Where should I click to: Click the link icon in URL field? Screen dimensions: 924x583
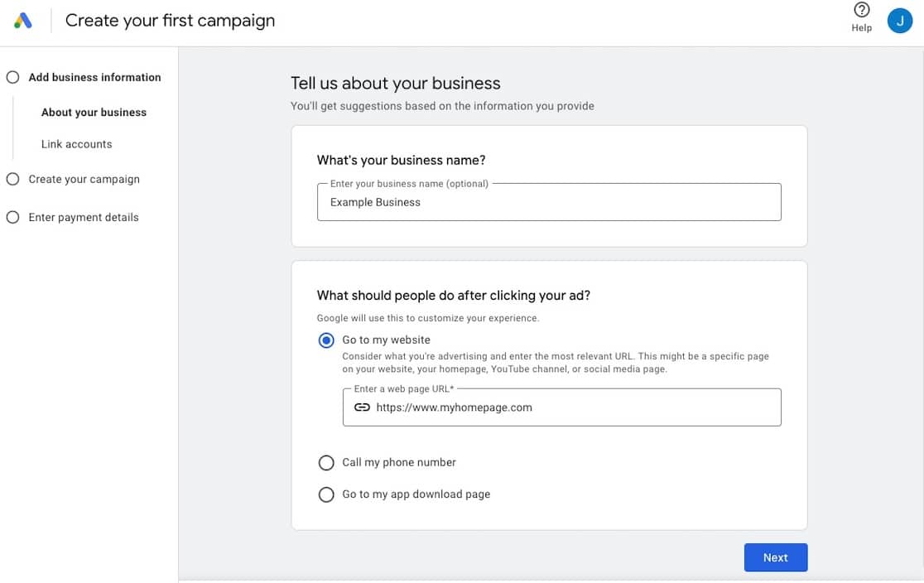pos(362,407)
